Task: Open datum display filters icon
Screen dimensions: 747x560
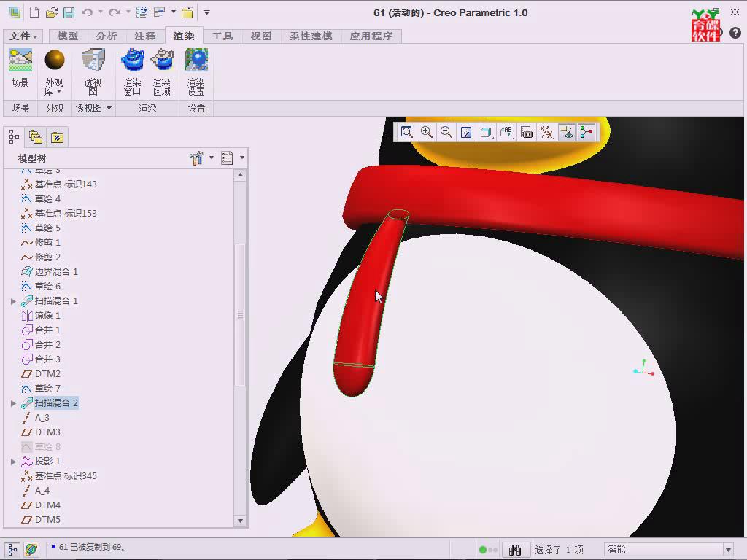Action: (x=546, y=132)
